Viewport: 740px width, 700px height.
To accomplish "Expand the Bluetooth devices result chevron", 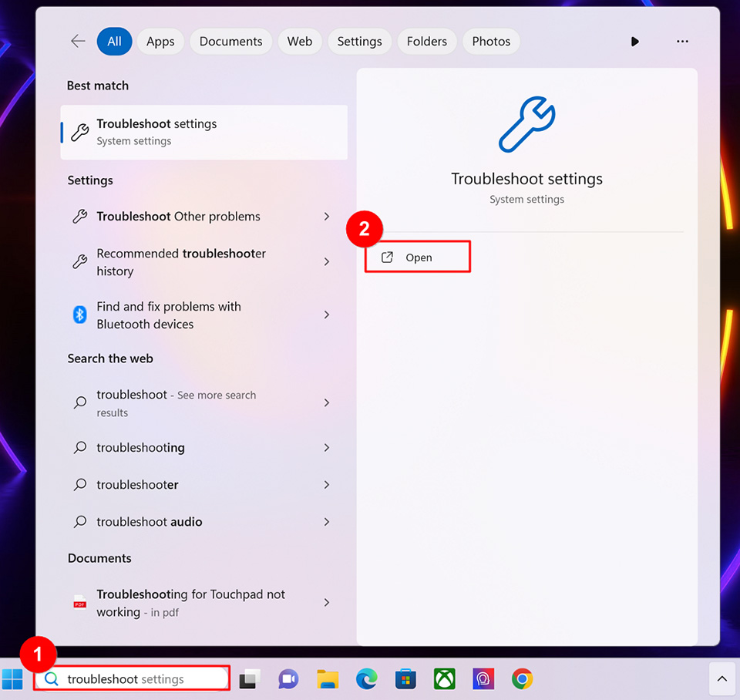I will (x=327, y=315).
